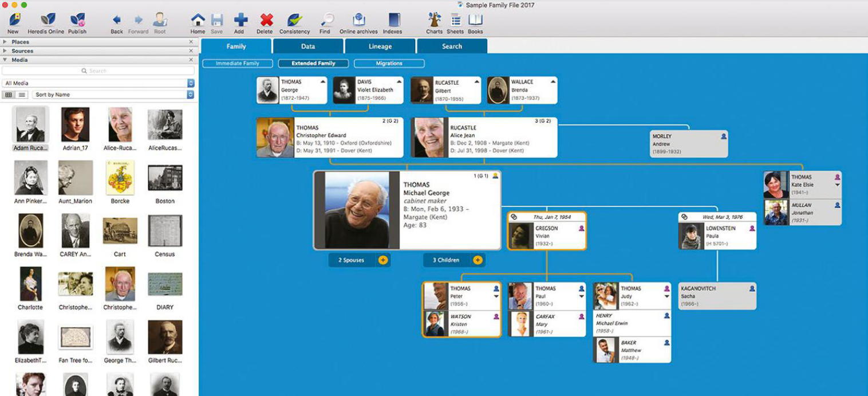This screenshot has width=868, height=396.
Task: Open RUCASTLE Alice Jean person card
Action: point(484,138)
